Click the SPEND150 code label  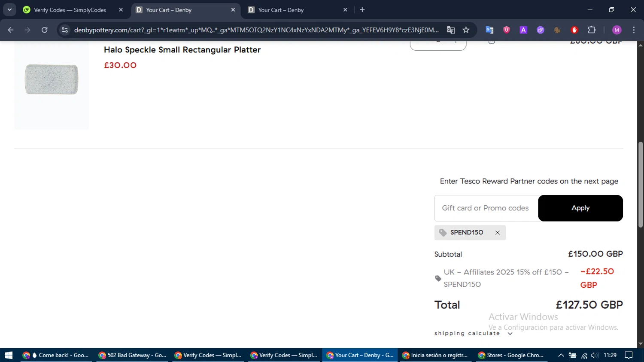[x=467, y=232]
